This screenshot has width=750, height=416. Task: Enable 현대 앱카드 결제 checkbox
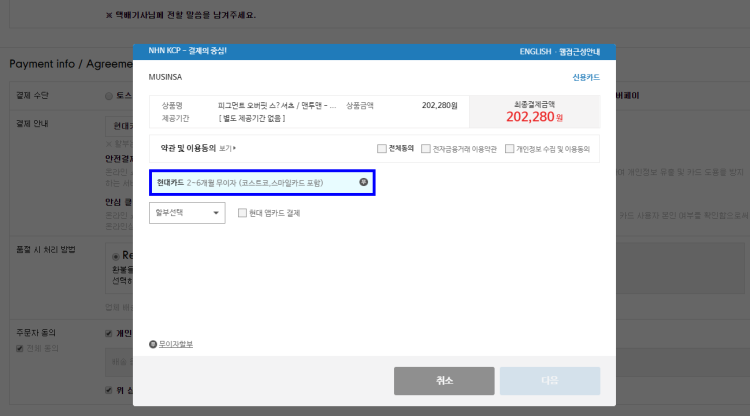242,213
